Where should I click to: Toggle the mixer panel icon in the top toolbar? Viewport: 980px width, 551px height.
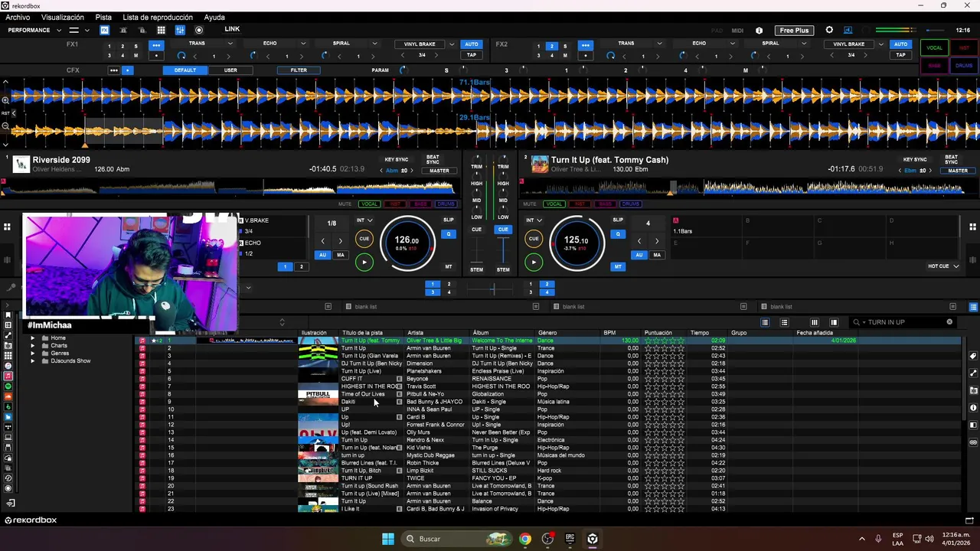(x=180, y=30)
